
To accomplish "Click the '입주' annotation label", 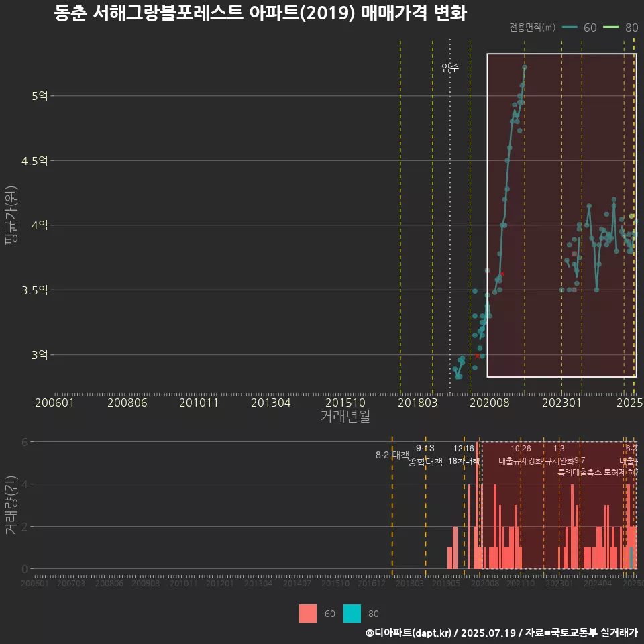I will click(x=450, y=68).
